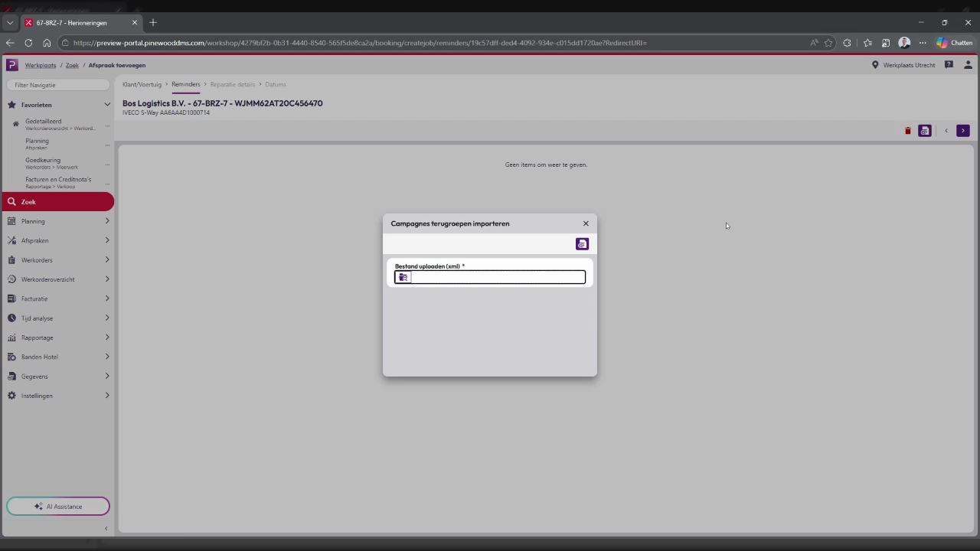
Task: Click the browser refresh button
Action: pyautogui.click(x=28, y=43)
